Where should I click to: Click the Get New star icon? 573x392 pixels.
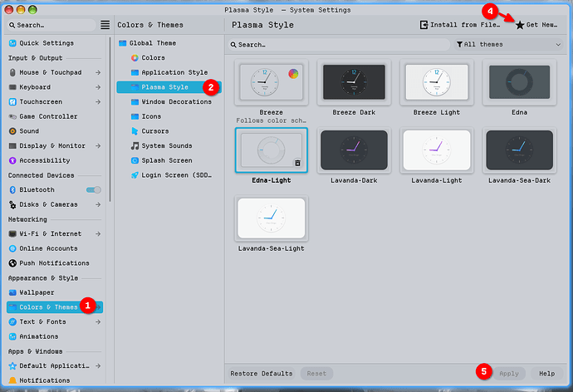click(520, 26)
